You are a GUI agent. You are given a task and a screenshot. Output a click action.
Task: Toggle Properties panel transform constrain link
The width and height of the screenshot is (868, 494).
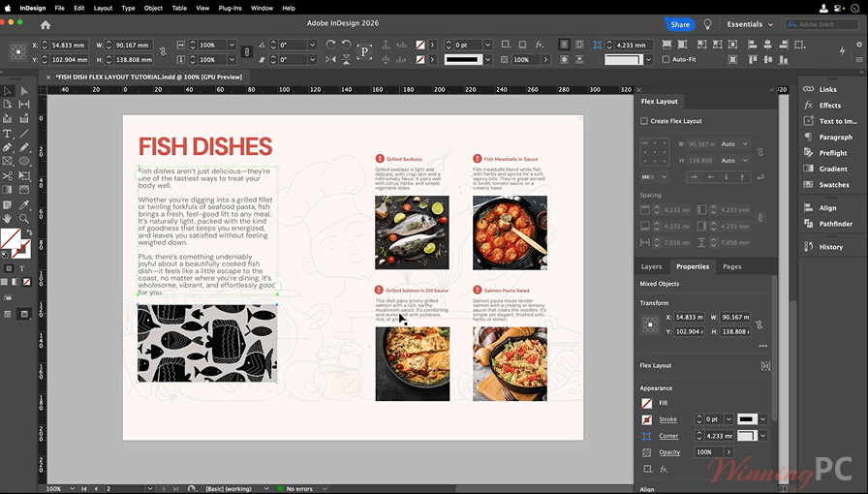click(759, 324)
